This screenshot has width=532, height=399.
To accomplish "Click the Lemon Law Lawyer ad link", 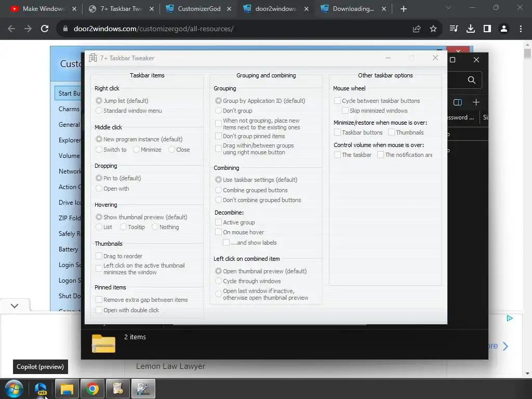I will pos(170,366).
